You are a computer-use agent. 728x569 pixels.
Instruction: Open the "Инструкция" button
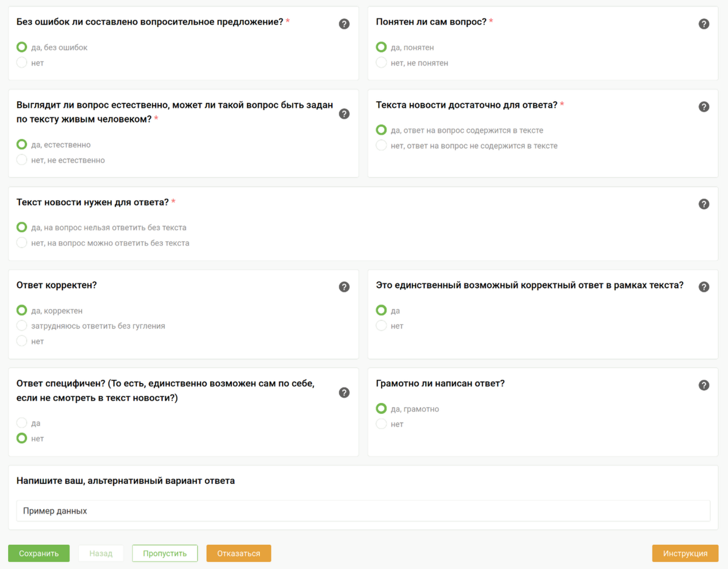tap(685, 553)
